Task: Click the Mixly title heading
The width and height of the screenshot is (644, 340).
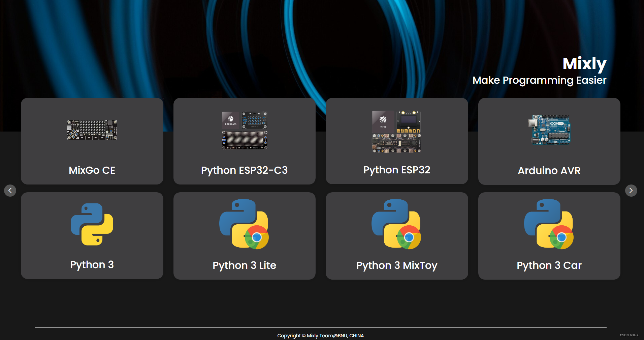Action: point(585,64)
